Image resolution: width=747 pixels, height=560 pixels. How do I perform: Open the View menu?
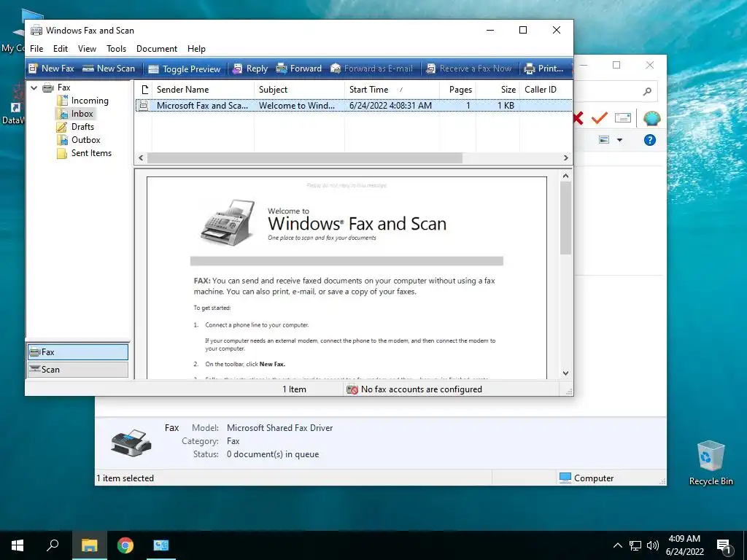pos(88,49)
